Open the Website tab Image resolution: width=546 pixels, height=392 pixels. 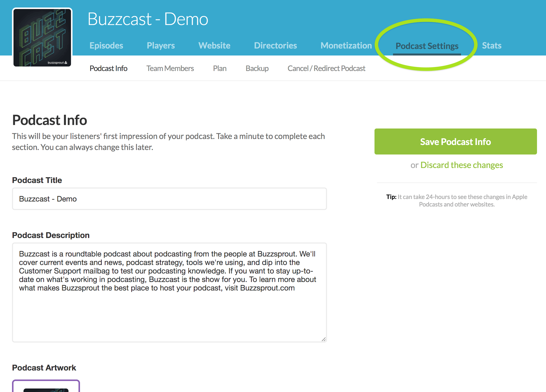pos(214,45)
